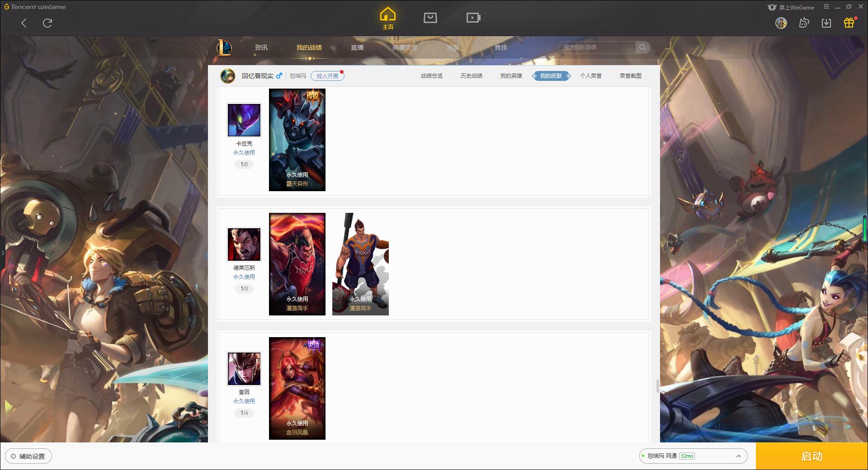Open the 战绩总览 sub-tab

coord(432,76)
